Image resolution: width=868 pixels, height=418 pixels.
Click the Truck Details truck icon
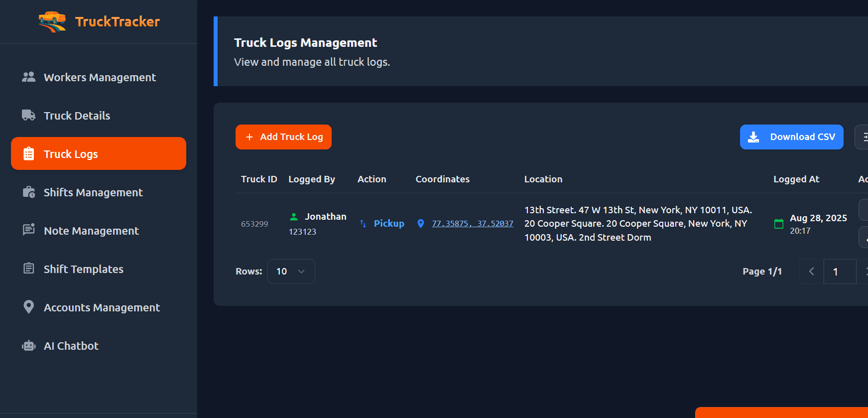(29, 115)
